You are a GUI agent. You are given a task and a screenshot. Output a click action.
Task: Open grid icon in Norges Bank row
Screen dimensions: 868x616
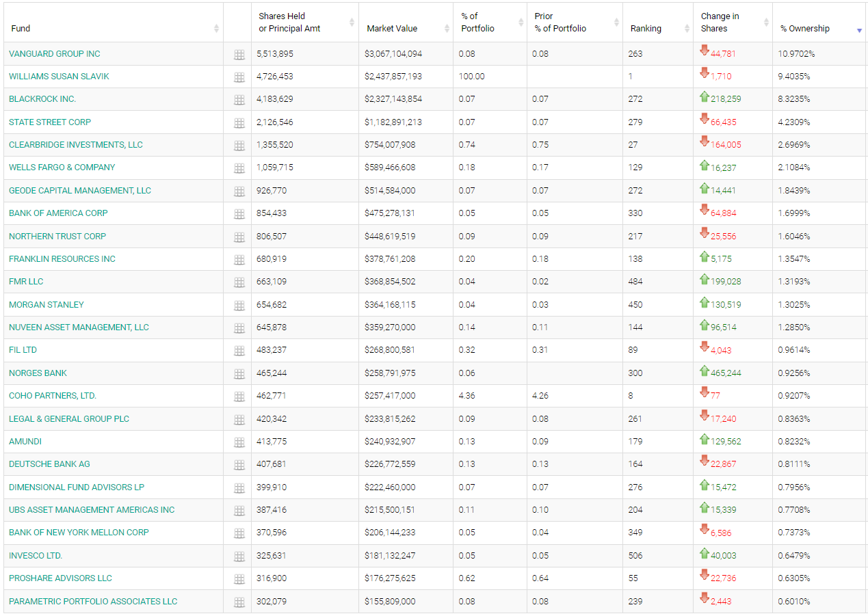(x=239, y=374)
